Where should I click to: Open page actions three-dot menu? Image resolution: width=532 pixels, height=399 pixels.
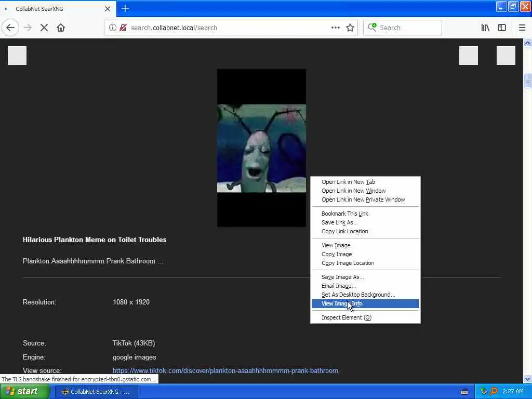[x=335, y=28]
